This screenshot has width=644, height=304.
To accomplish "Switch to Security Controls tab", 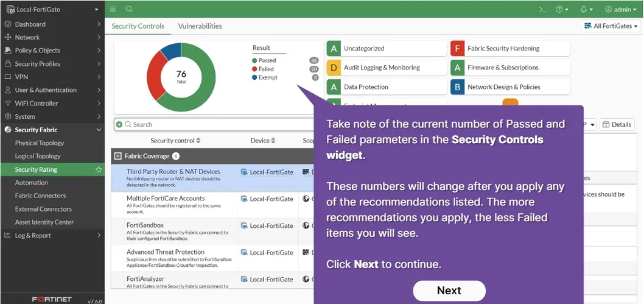I will pos(138,26).
